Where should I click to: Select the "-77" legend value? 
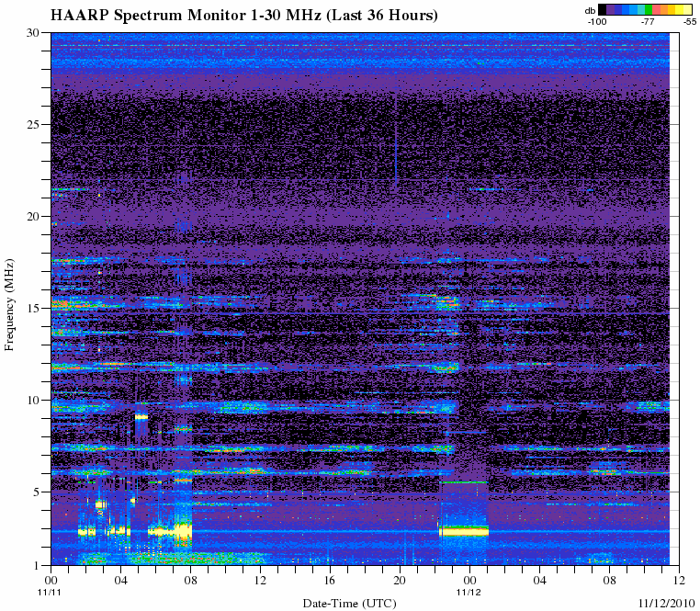[648, 21]
